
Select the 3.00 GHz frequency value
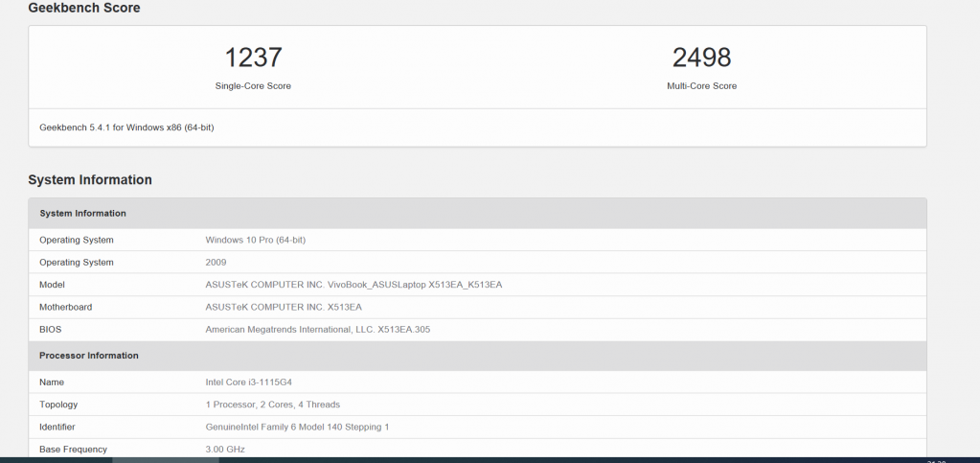pyautogui.click(x=225, y=450)
